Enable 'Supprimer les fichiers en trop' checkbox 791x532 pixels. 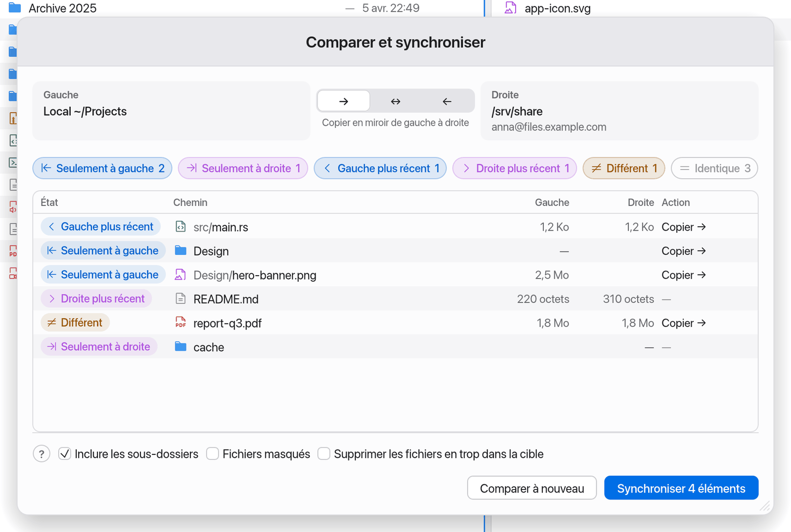pyautogui.click(x=324, y=453)
